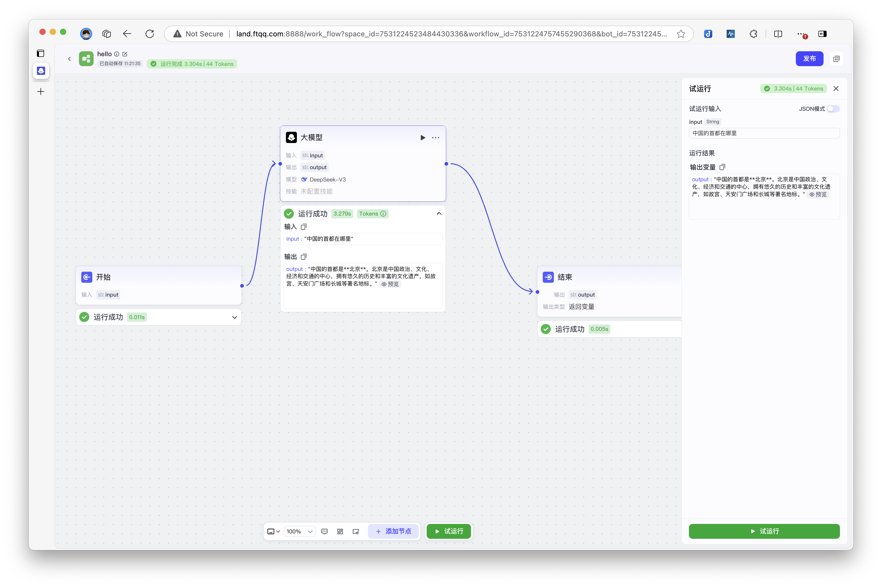This screenshot has width=882, height=588.
Task: Toggle the browser split view icon
Action: [x=778, y=34]
